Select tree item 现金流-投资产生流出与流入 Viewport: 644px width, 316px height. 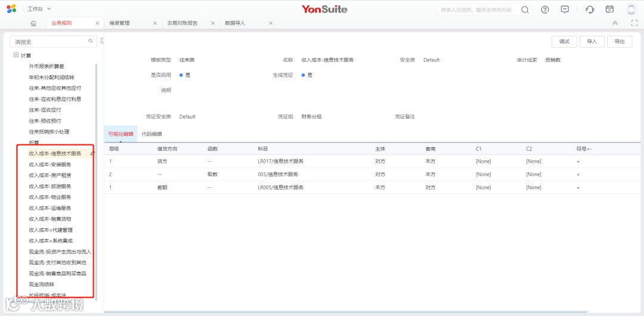pos(60,252)
